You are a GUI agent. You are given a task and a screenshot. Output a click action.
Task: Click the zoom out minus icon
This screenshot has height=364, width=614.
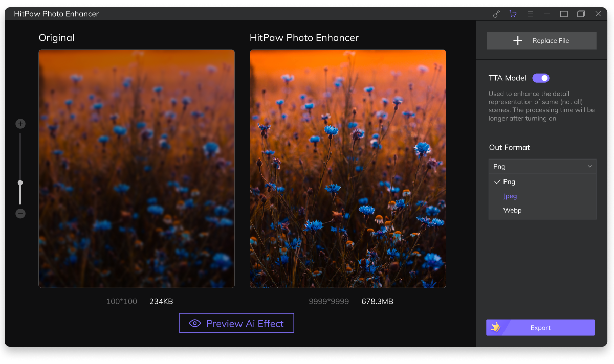20,214
